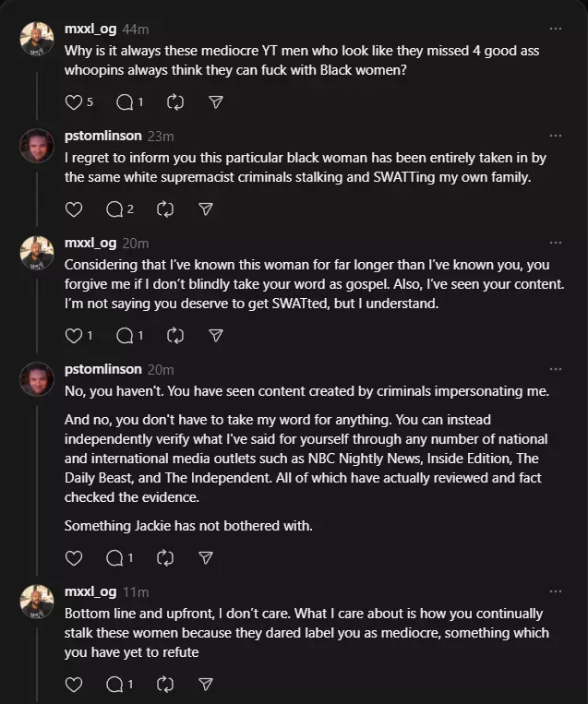Reply to the post about mediocre YT men

click(125, 102)
